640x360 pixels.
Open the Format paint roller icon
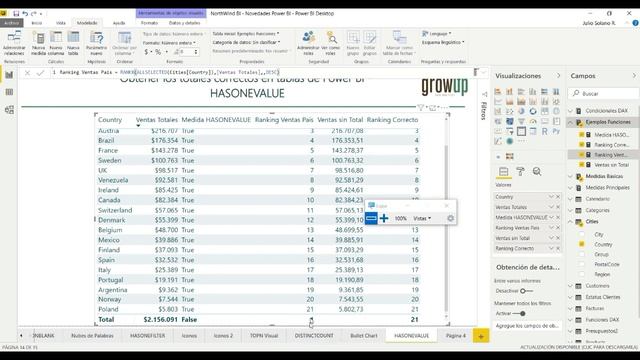[520, 172]
